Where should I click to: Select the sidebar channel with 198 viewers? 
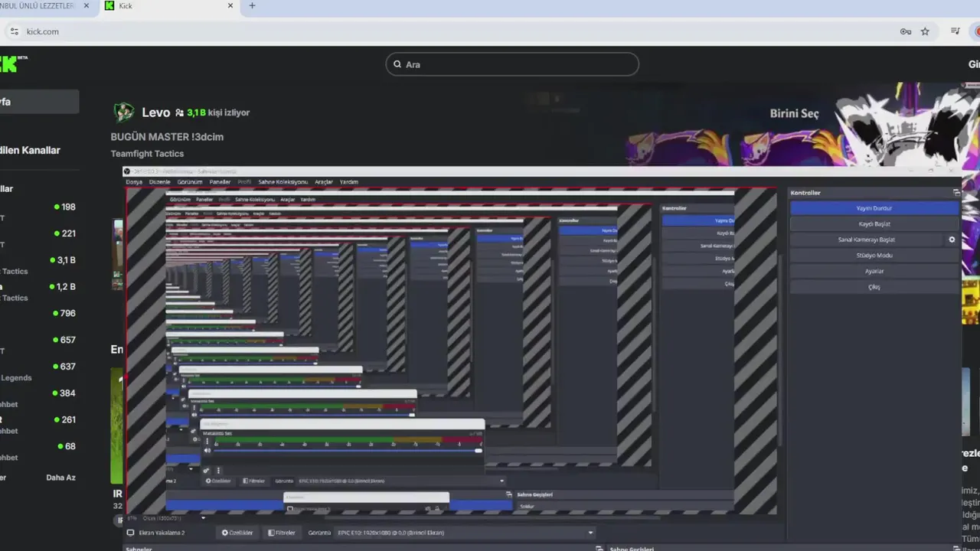point(38,207)
